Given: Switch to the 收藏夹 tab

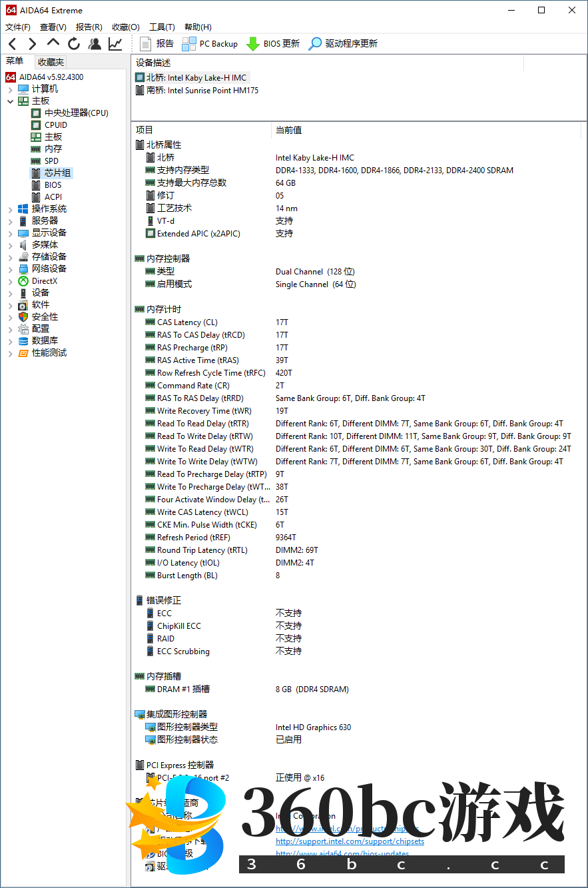Looking at the screenshot, I should point(51,62).
